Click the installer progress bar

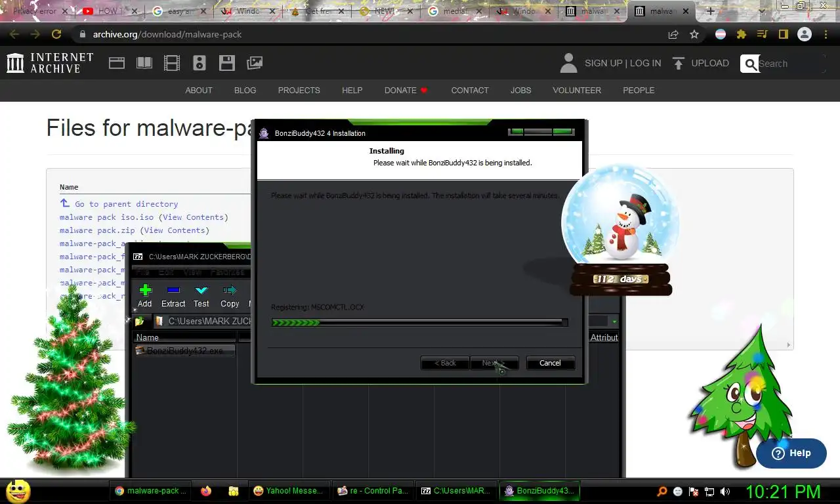point(420,322)
